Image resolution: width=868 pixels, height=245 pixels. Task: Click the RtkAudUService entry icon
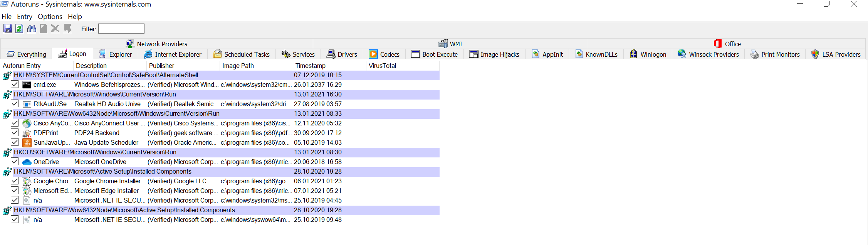pos(27,104)
